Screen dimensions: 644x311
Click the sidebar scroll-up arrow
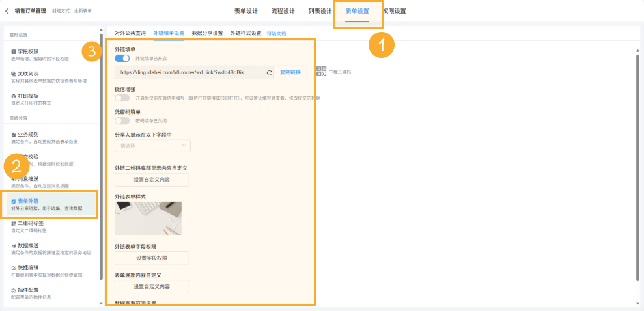coord(102,29)
